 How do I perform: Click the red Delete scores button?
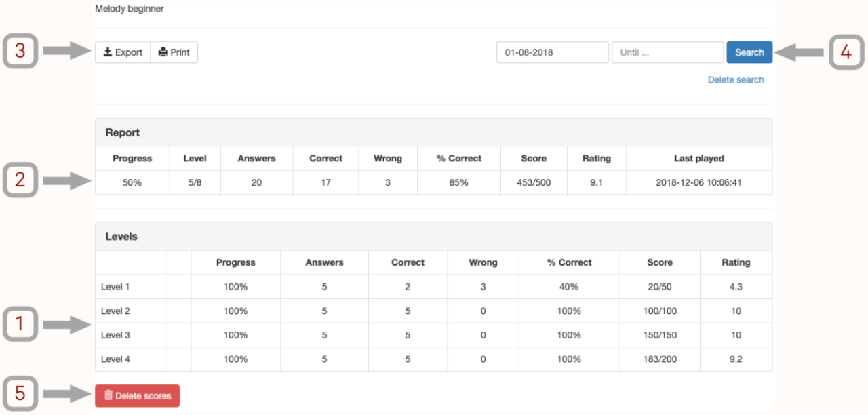(x=137, y=396)
